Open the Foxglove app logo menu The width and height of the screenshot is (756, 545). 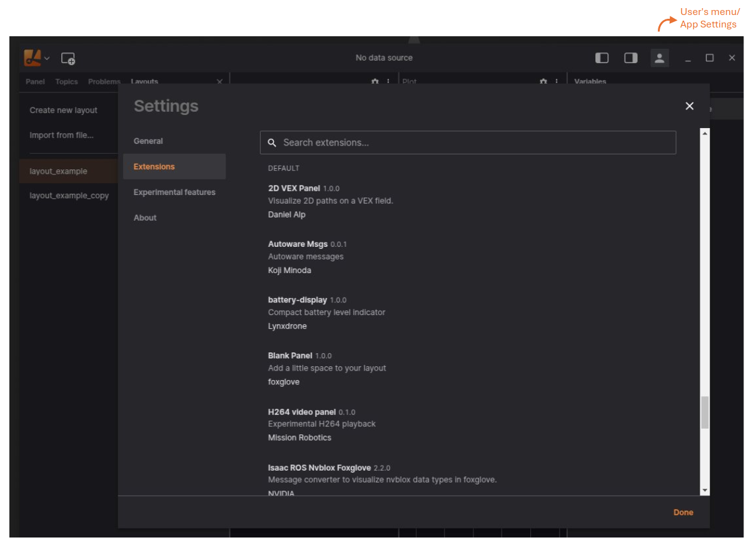coord(33,58)
